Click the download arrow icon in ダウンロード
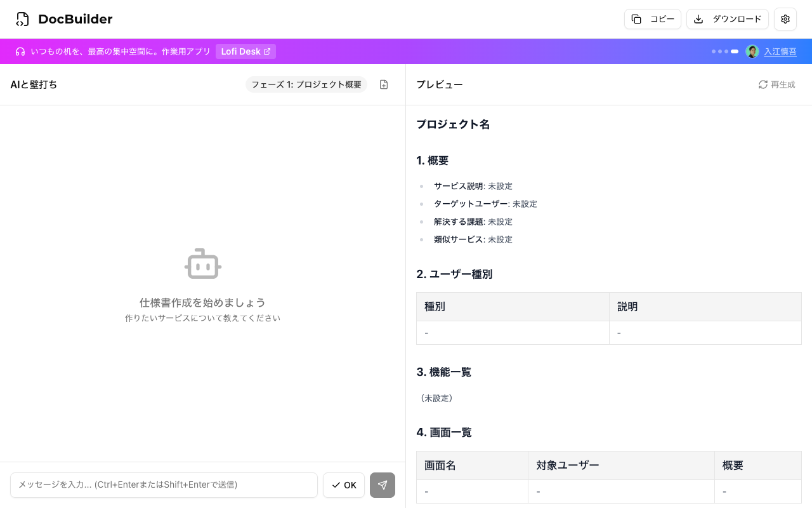 698,19
